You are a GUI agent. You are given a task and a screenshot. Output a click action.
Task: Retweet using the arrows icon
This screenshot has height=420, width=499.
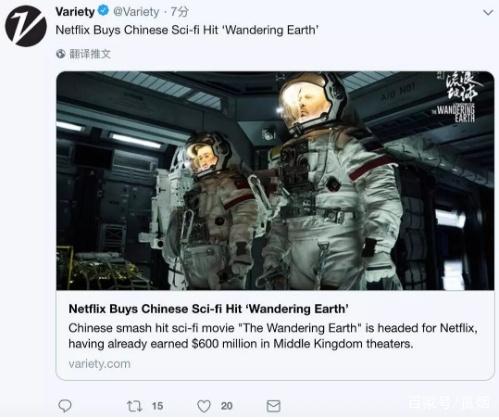pyautogui.click(x=135, y=406)
